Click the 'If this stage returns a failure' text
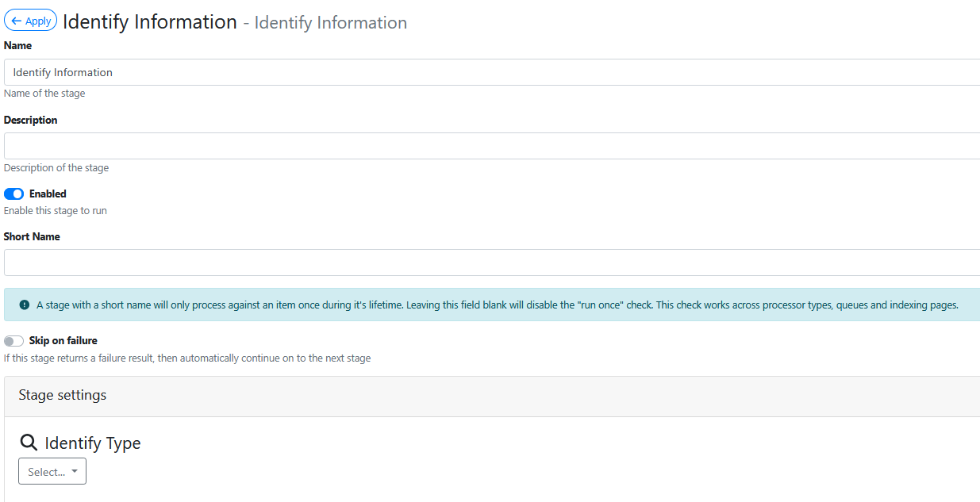The width and height of the screenshot is (980, 502). (x=187, y=358)
